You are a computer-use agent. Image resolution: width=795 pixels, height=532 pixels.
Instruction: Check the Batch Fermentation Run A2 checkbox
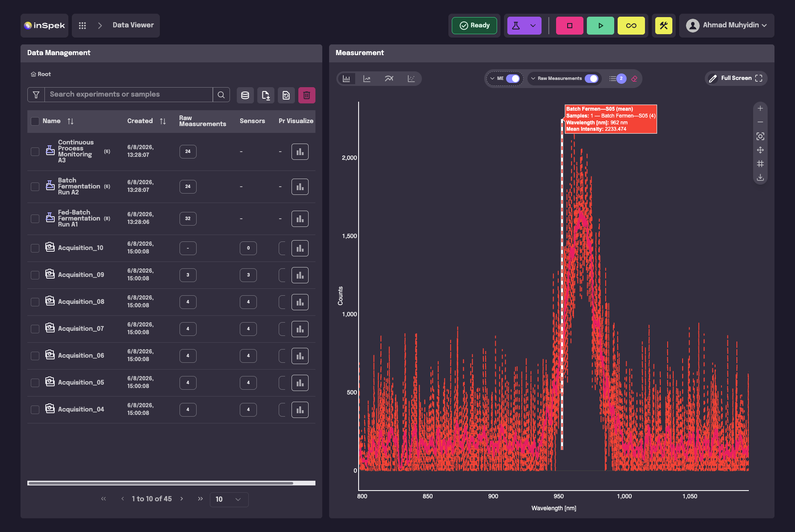pos(35,187)
